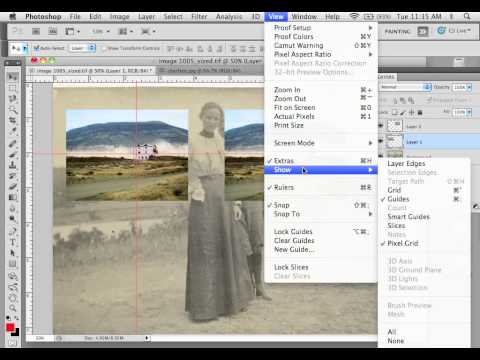Expand the Snap To submenu
The width and height of the screenshot is (480, 360).
pyautogui.click(x=321, y=214)
